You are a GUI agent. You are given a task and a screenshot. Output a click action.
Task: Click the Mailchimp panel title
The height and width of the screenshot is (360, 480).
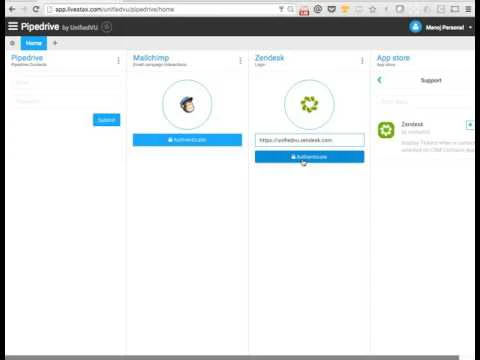click(151, 58)
